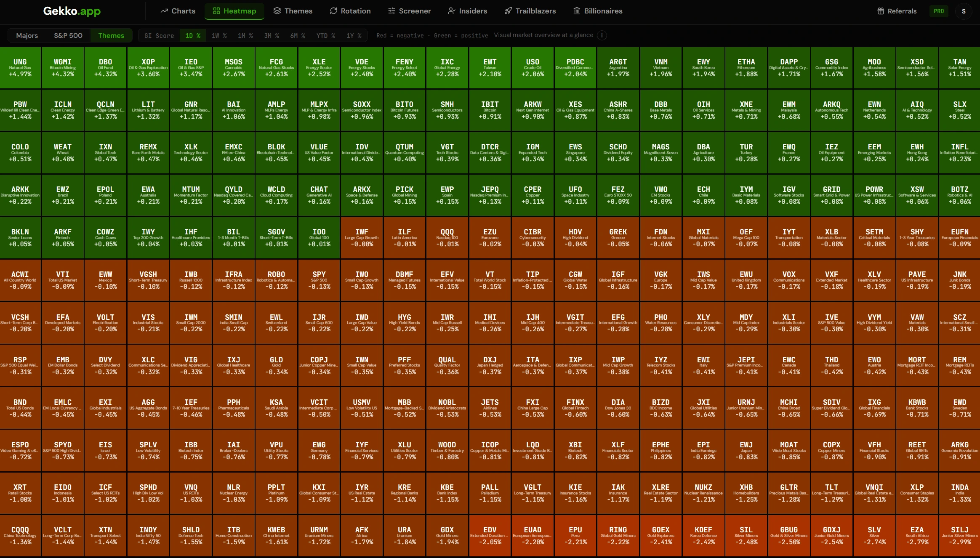Click the Billionaires bank icon
This screenshot has height=558, width=980.
click(576, 11)
